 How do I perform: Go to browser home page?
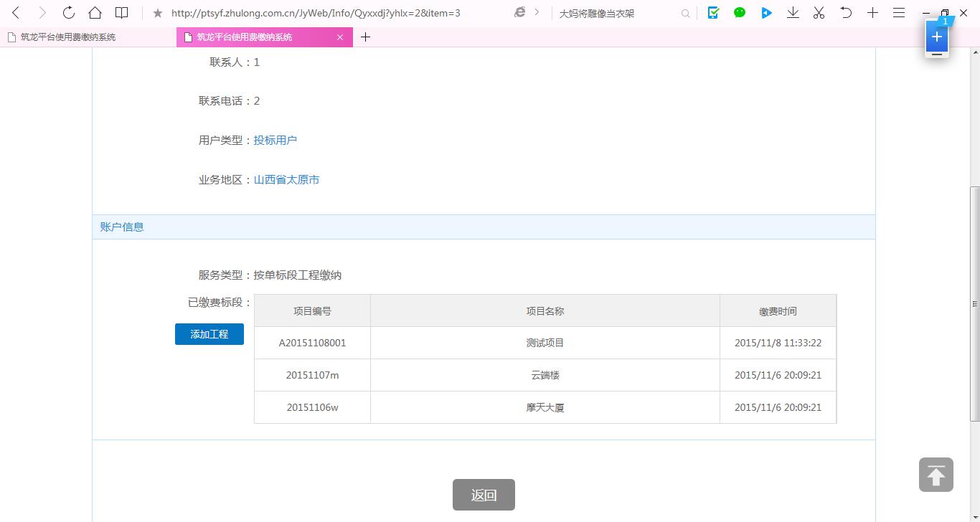[95, 13]
